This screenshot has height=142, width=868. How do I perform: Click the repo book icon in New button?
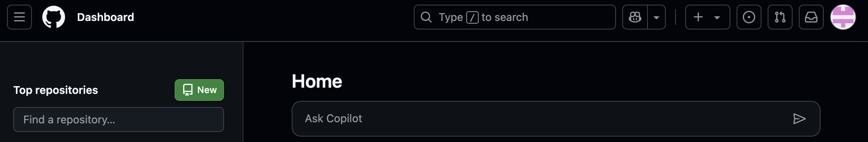pyautogui.click(x=188, y=90)
